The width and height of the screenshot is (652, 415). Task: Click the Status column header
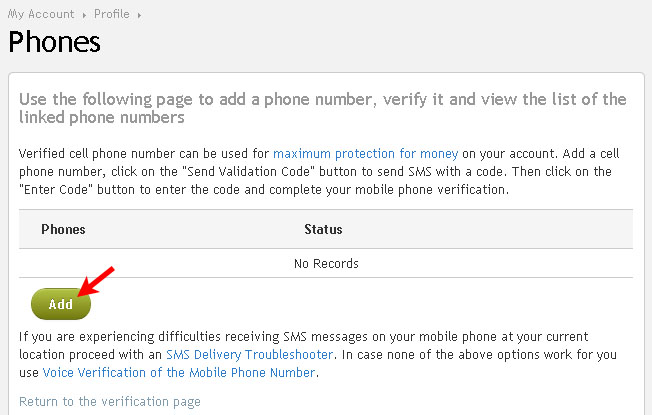323,229
